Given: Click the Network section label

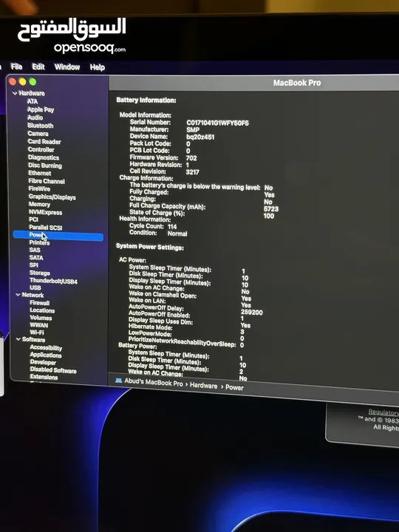Looking at the screenshot, I should click(x=33, y=295).
